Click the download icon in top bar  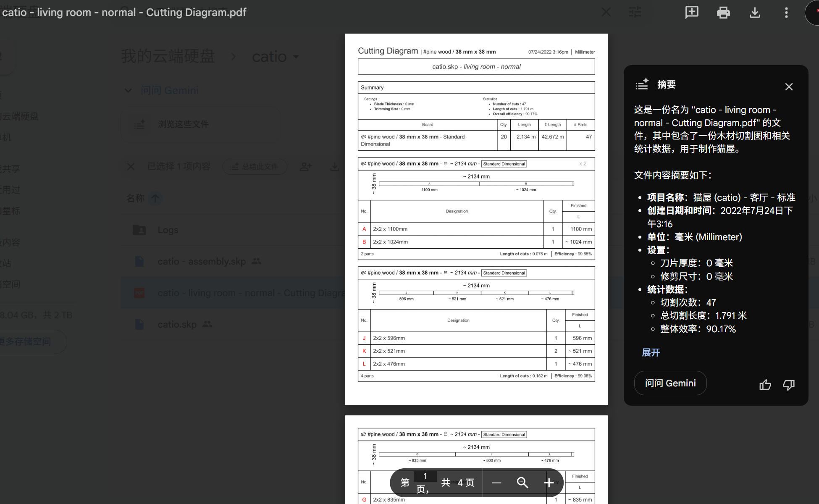pyautogui.click(x=755, y=13)
